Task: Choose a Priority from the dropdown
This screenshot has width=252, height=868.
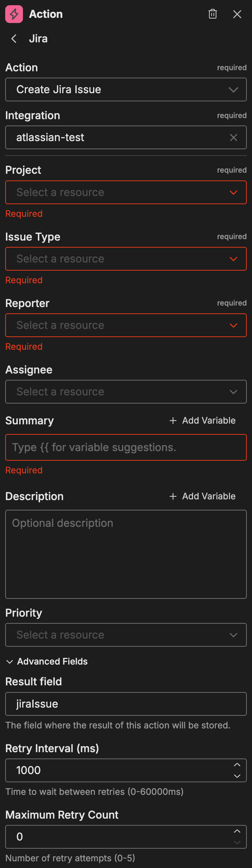Action: tap(126, 635)
